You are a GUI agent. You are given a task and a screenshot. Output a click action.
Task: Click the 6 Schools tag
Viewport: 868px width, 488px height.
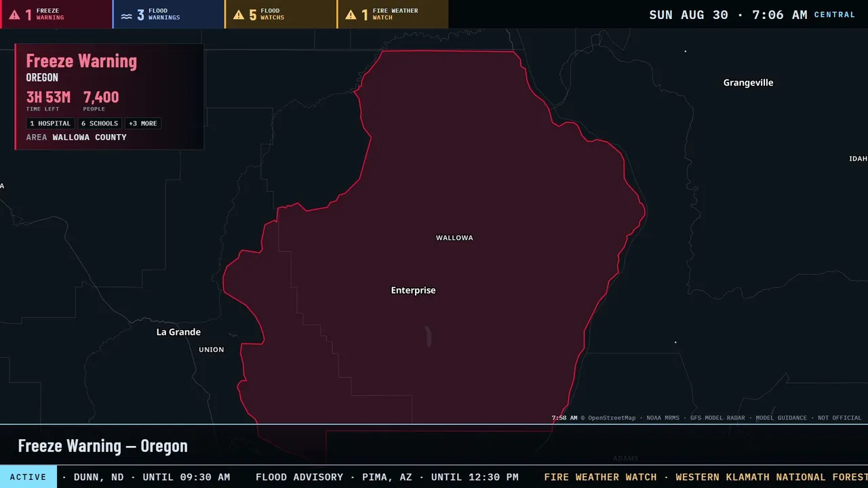(100, 123)
